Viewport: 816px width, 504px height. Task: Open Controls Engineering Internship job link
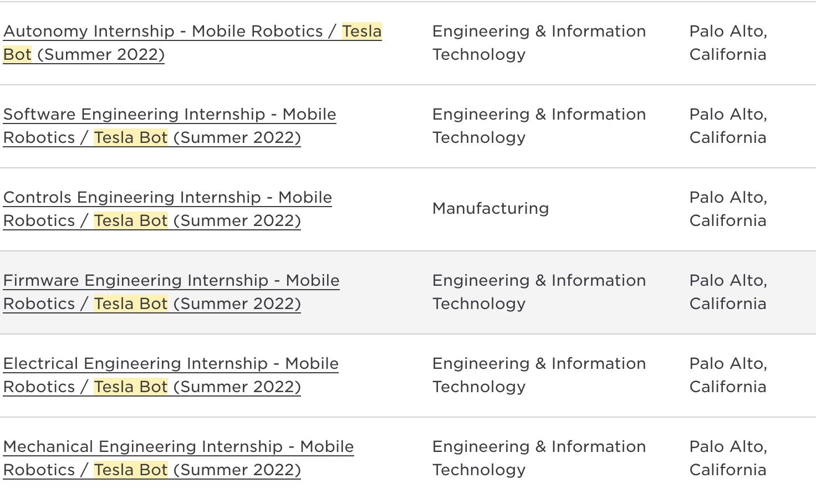tap(167, 209)
